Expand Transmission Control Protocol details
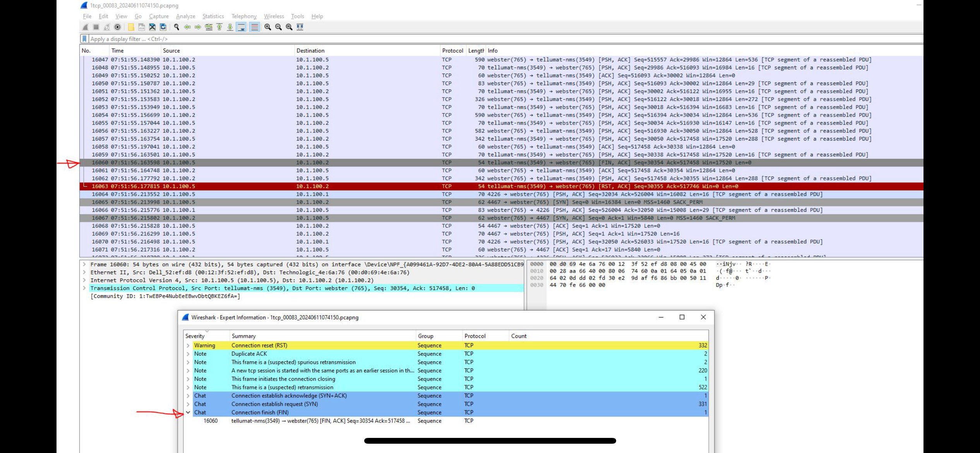980x453 pixels. coord(84,288)
